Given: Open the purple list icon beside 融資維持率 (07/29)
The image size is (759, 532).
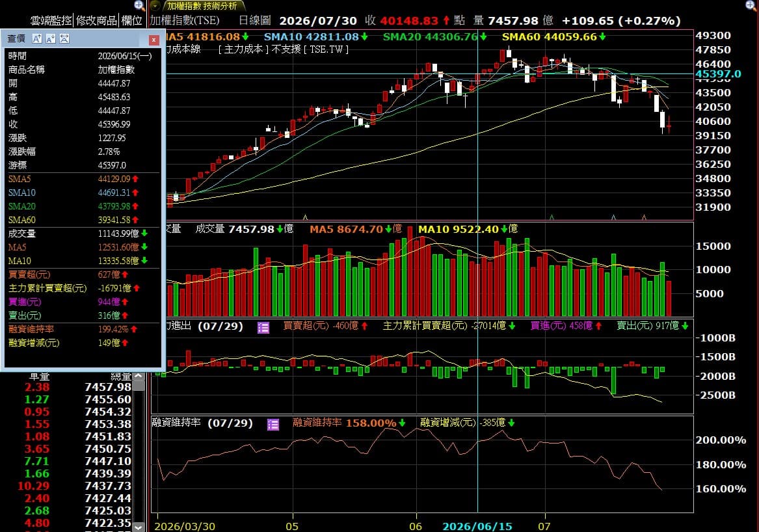Looking at the screenshot, I should coord(273,425).
